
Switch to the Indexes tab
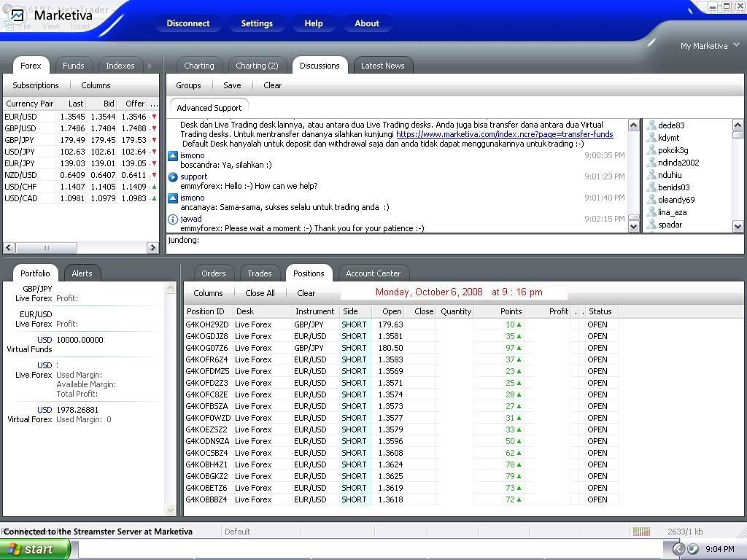point(120,66)
